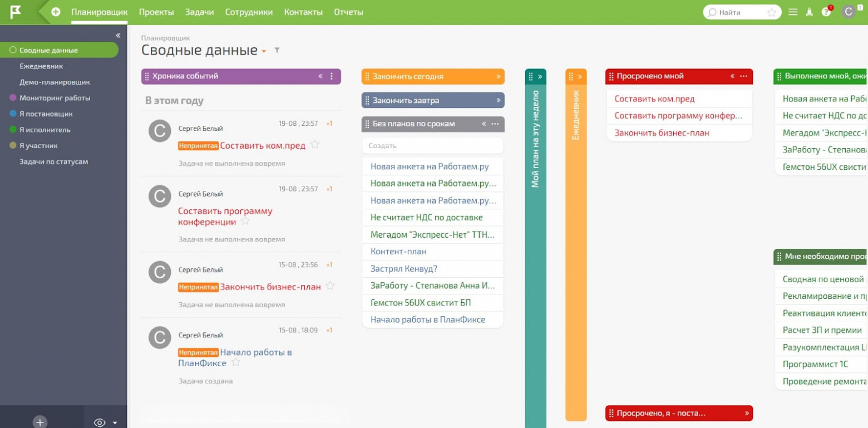Select Я участник in the sidebar

coord(38,146)
